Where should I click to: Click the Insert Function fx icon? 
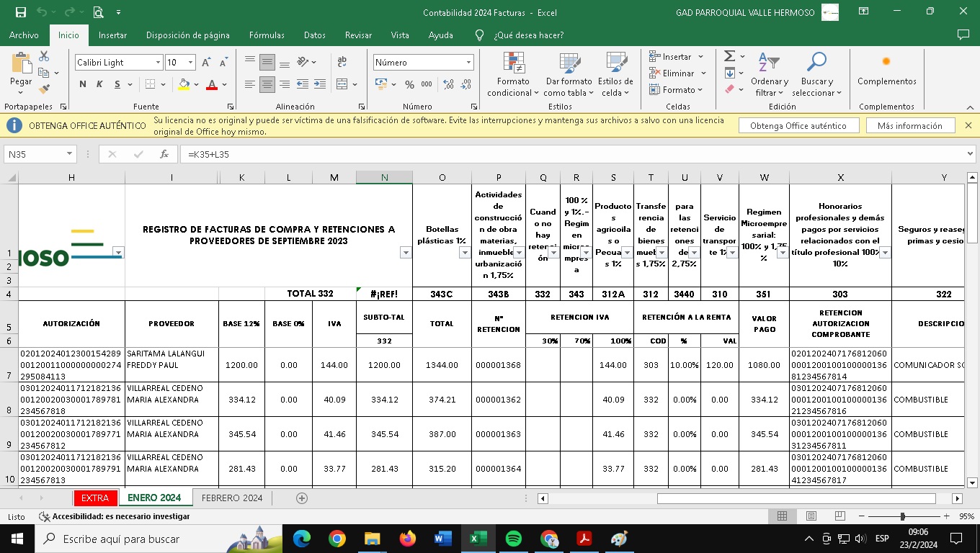pos(164,154)
